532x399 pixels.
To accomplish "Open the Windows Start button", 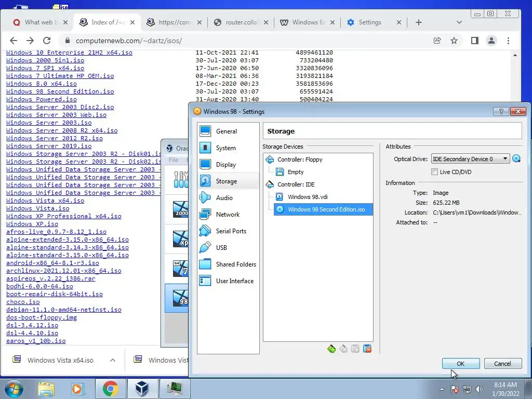I will [14, 389].
